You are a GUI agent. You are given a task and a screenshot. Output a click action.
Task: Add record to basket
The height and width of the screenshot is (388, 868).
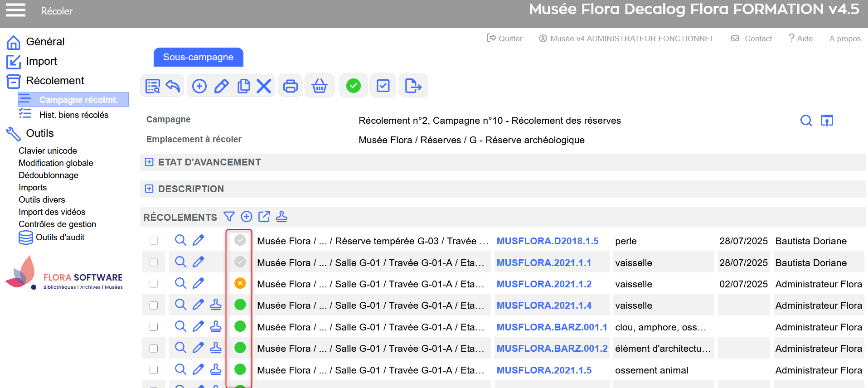pos(320,86)
